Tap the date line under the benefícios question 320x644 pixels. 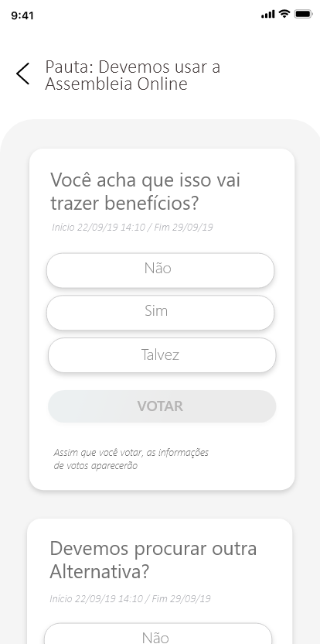(132, 227)
